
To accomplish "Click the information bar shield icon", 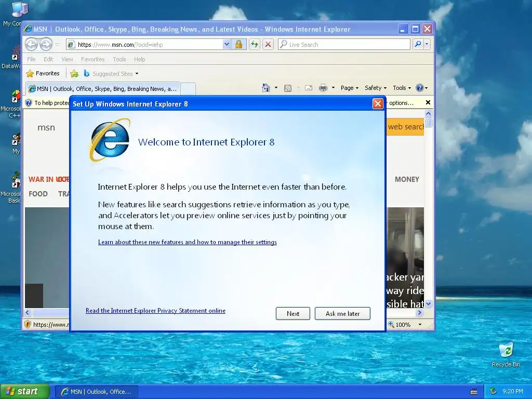I will (29, 103).
